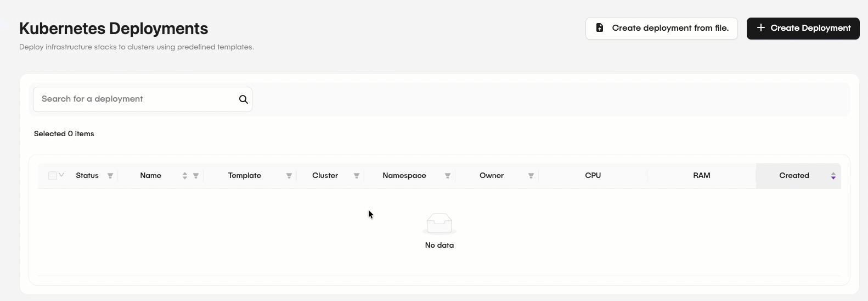Open the Template column filter
This screenshot has width=868, height=301.
pos(289,176)
